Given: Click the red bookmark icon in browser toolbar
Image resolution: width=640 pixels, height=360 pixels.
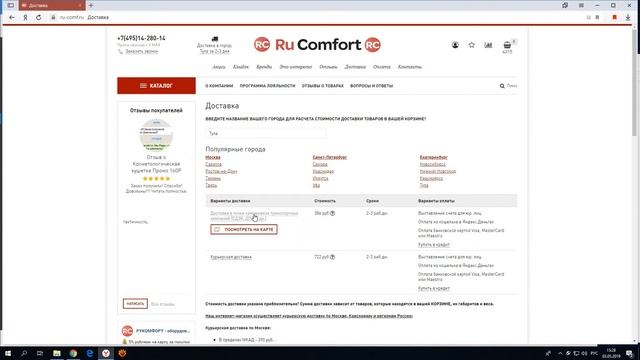Looking at the screenshot, I should [615, 18].
